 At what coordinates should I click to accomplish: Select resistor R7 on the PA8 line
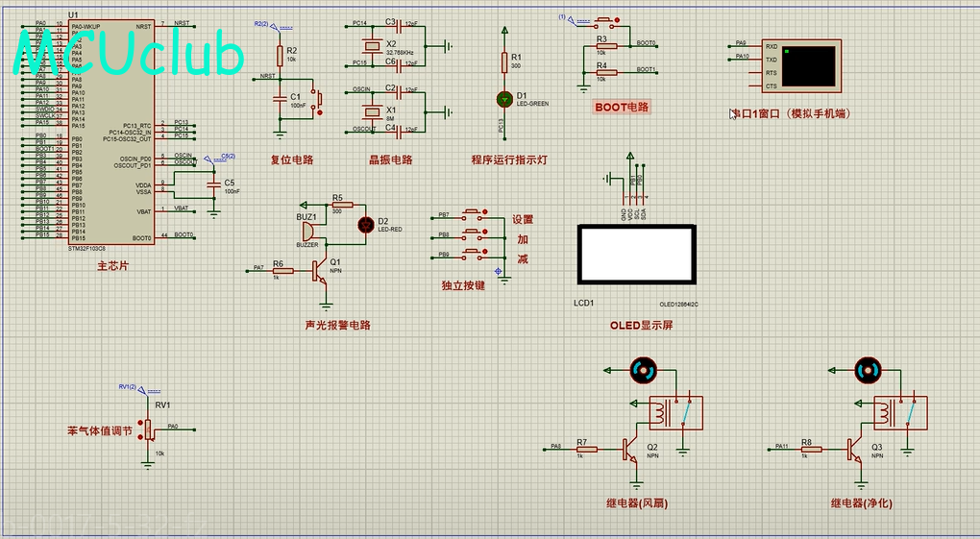(x=587, y=449)
